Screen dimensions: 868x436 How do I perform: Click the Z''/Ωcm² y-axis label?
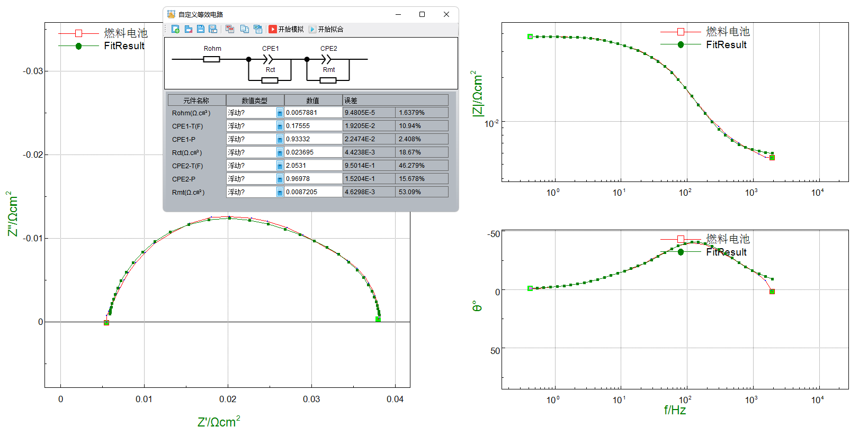12,214
